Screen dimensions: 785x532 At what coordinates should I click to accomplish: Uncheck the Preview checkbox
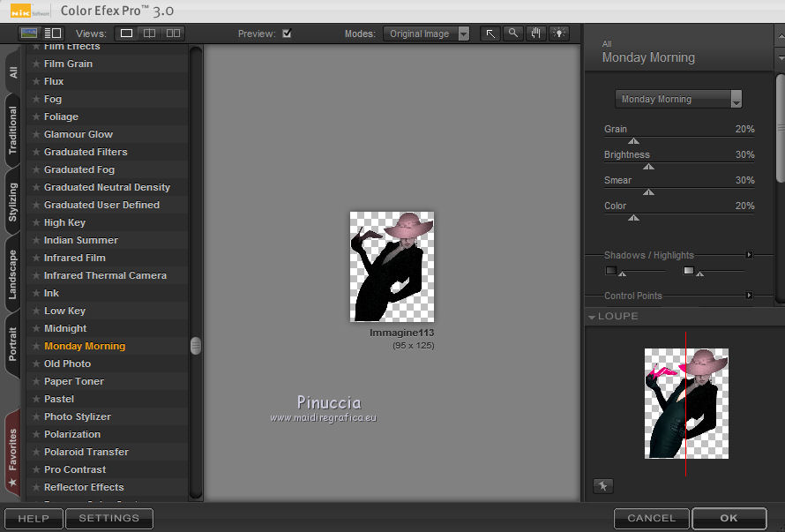pyautogui.click(x=287, y=34)
